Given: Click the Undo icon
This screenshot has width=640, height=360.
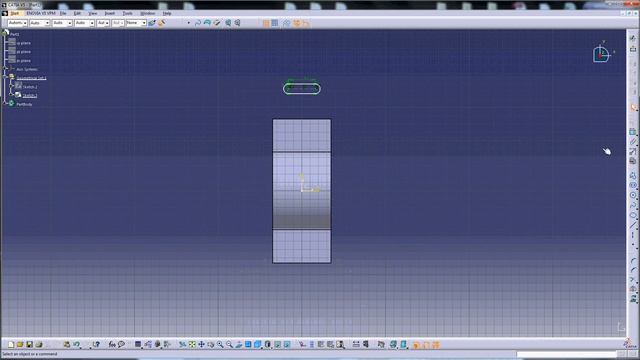Looking at the screenshot, I should [x=76, y=345].
